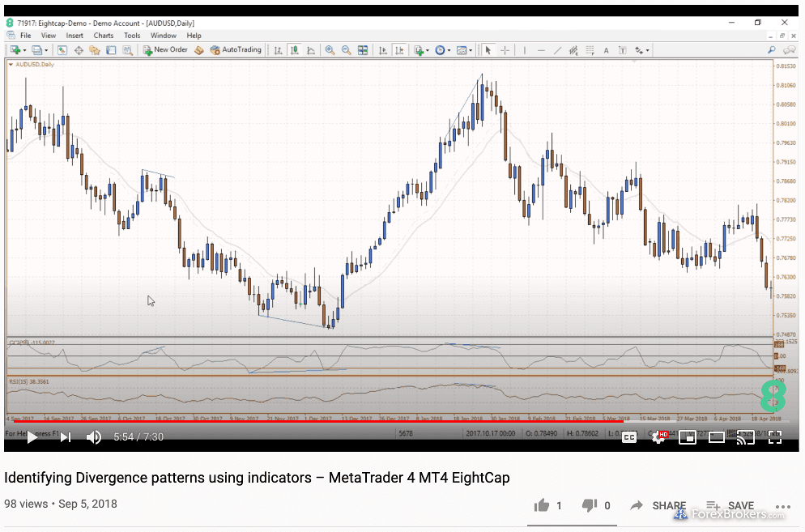Enable miniplayer mode
The width and height of the screenshot is (805, 532).
688,437
